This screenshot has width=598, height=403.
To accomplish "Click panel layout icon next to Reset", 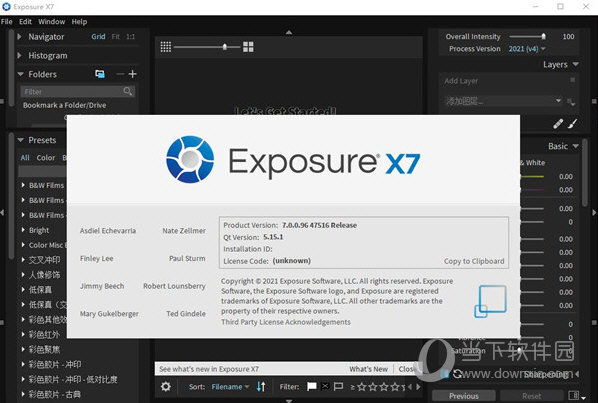I will [574, 396].
